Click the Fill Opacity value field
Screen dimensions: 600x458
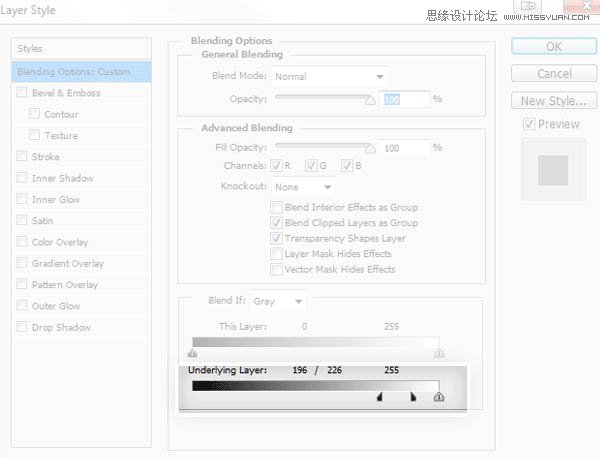(x=404, y=148)
